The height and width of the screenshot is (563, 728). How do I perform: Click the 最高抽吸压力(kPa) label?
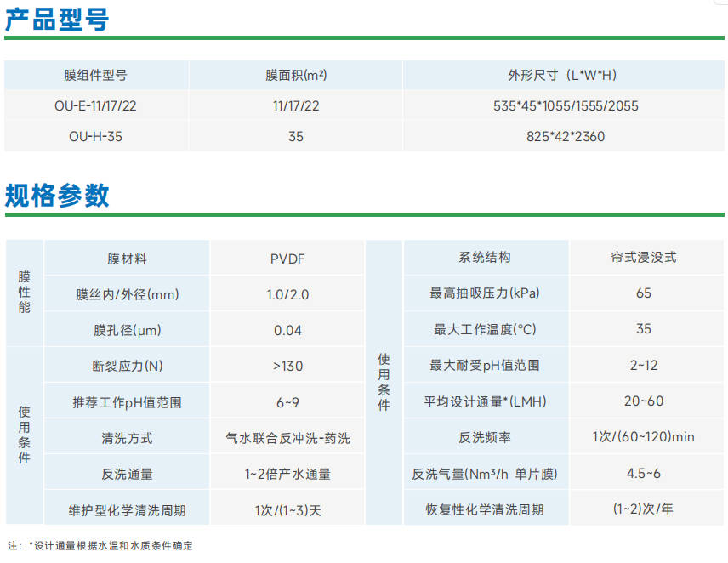[x=485, y=293]
